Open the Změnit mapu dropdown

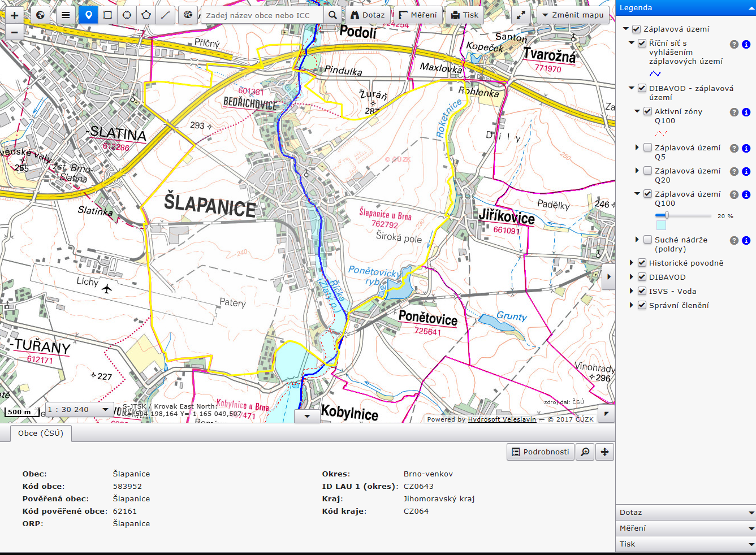click(x=573, y=15)
